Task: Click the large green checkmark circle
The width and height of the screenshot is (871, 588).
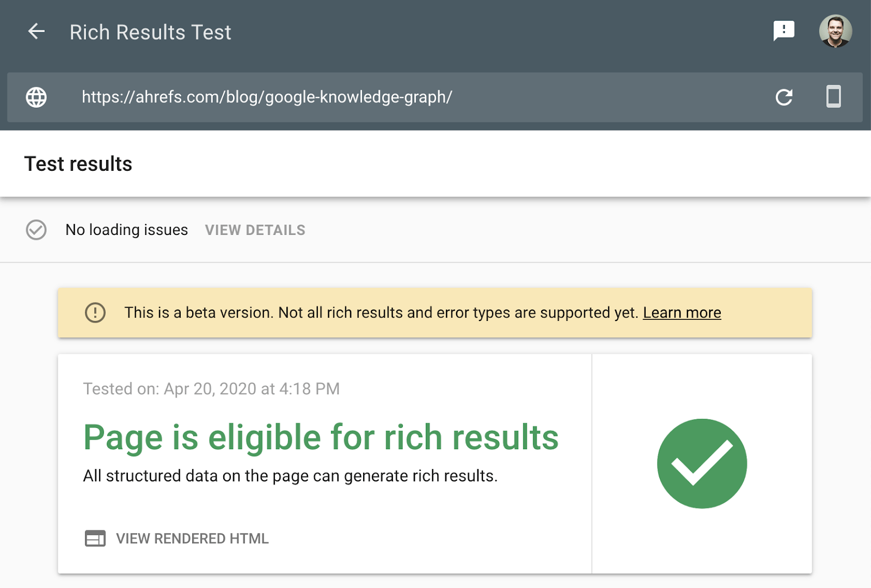Action: pyautogui.click(x=702, y=463)
